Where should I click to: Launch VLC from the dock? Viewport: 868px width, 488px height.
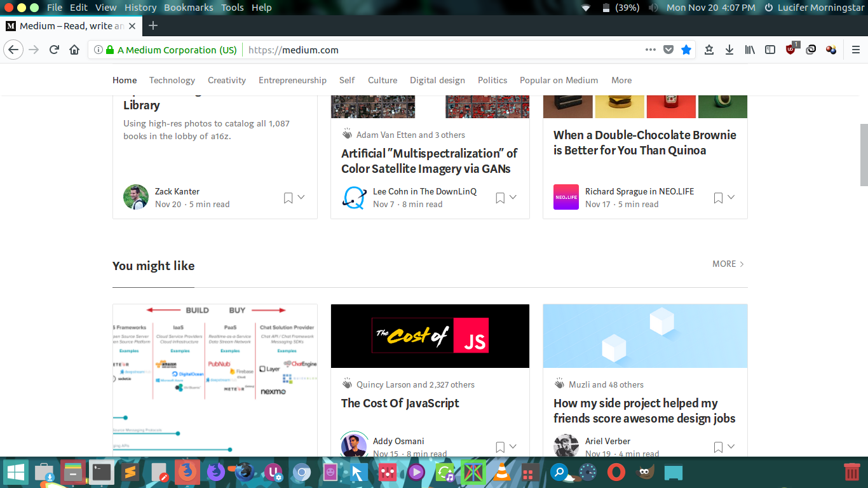pyautogui.click(x=502, y=472)
